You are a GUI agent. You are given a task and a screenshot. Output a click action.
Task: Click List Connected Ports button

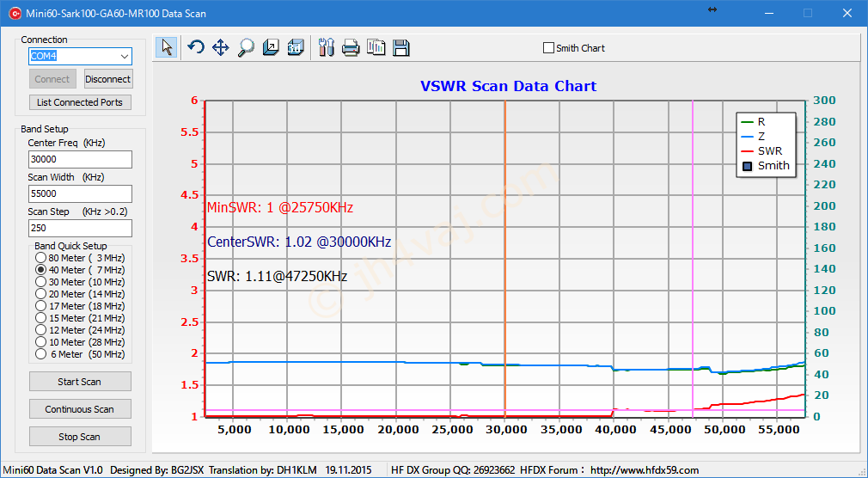tap(80, 102)
